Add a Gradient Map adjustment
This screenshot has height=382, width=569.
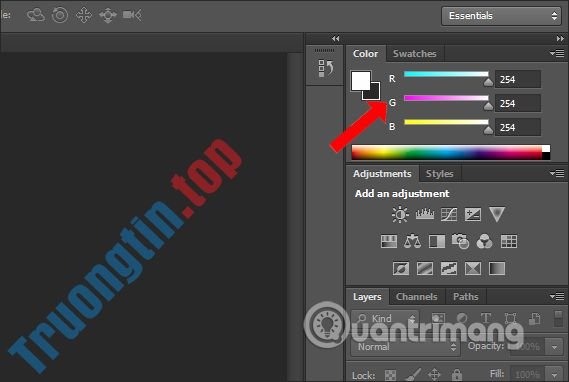497,269
